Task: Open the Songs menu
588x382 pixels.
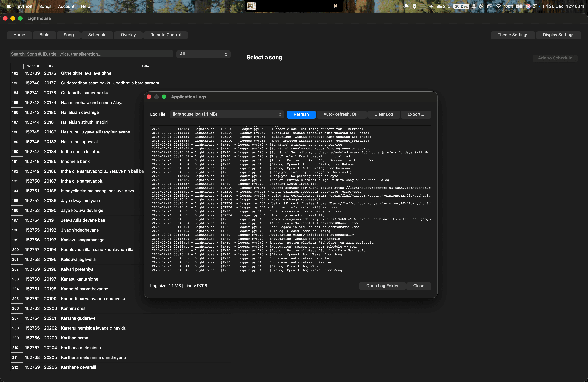Action: click(x=45, y=6)
